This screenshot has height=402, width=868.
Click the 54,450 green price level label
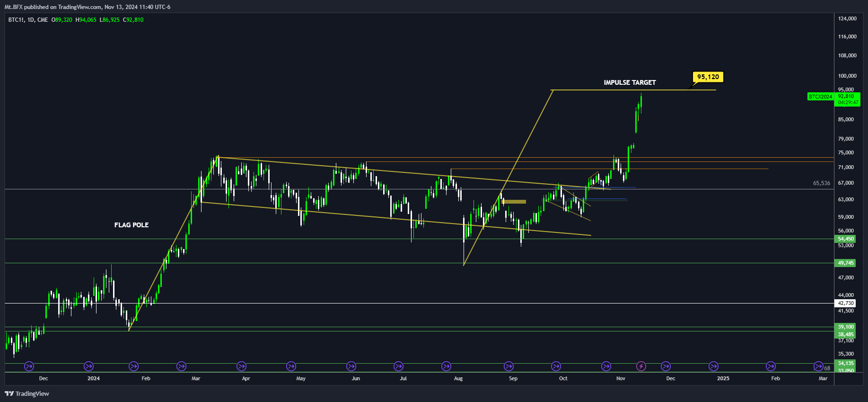click(x=846, y=239)
